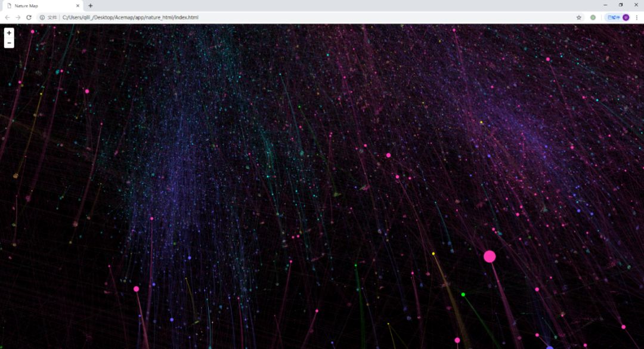Minimize the browser window
The width and height of the screenshot is (644, 349).
pyautogui.click(x=605, y=5)
